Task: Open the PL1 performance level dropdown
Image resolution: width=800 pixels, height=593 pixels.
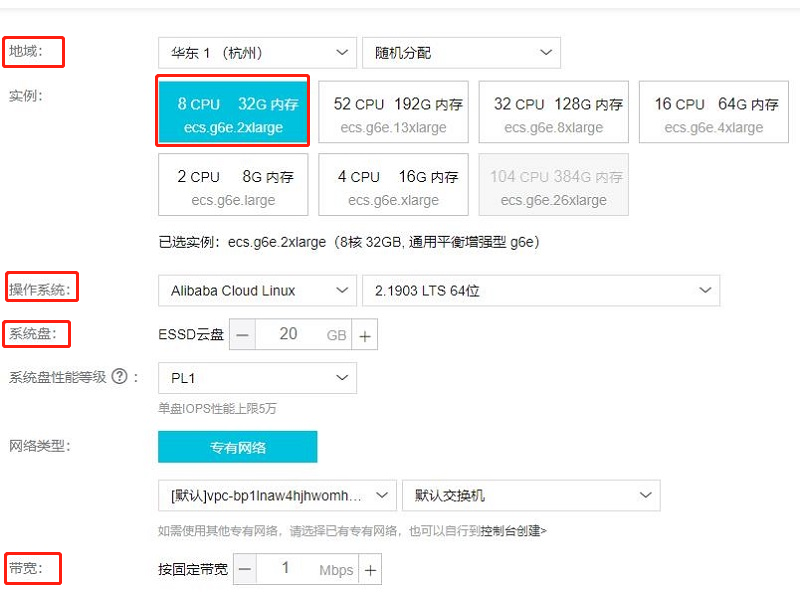Action: pos(257,378)
